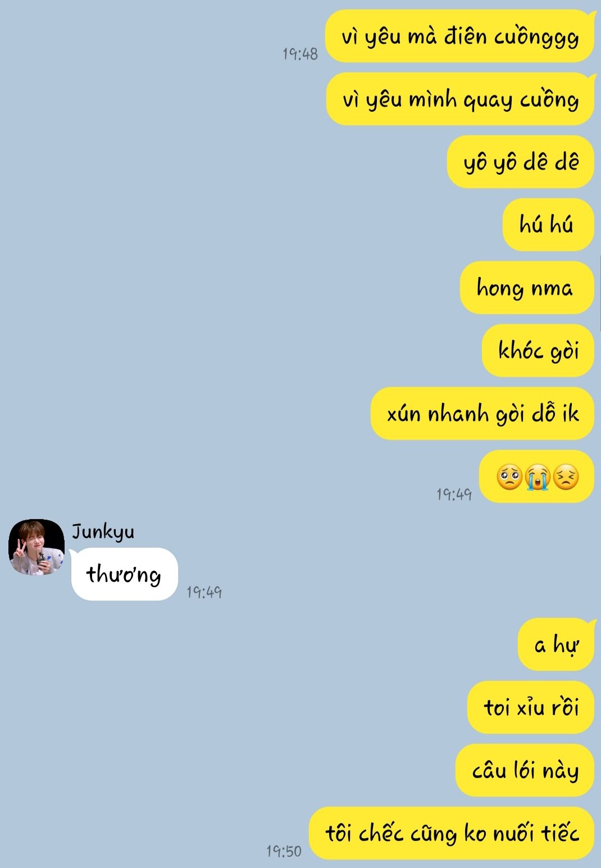This screenshot has width=601, height=868.
Task: Tap the khóc gòi message
Action: click(x=538, y=351)
